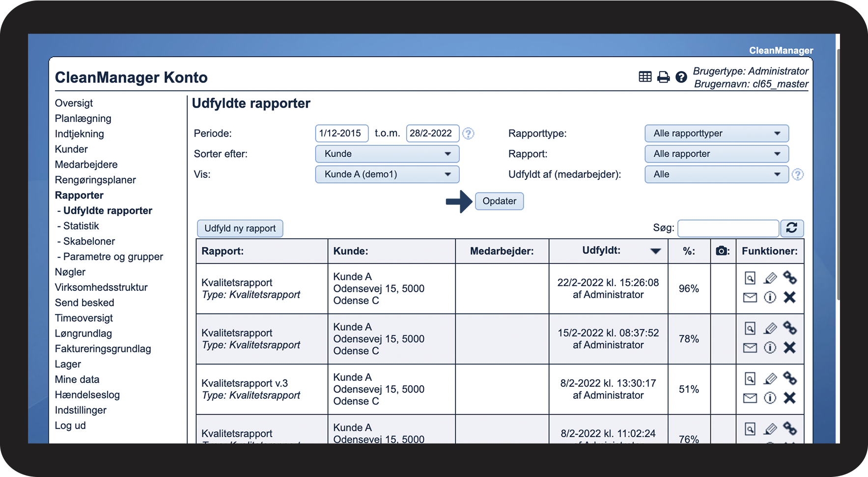Click refresh icon next to search field
This screenshot has height=477, width=868.
click(x=791, y=228)
